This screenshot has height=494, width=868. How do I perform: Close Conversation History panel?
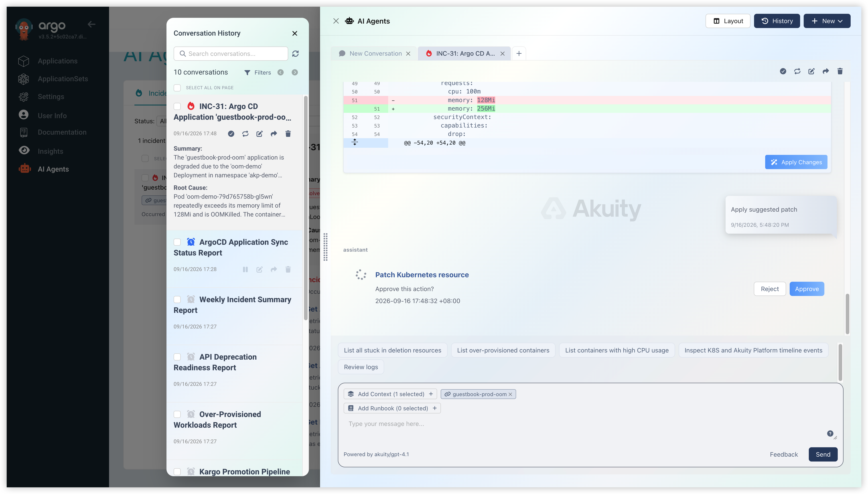point(294,33)
